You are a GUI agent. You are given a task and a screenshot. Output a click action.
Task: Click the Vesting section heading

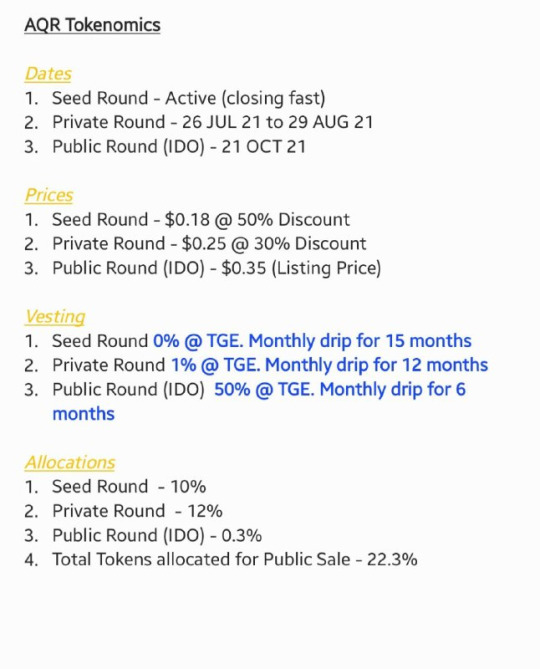tap(55, 317)
